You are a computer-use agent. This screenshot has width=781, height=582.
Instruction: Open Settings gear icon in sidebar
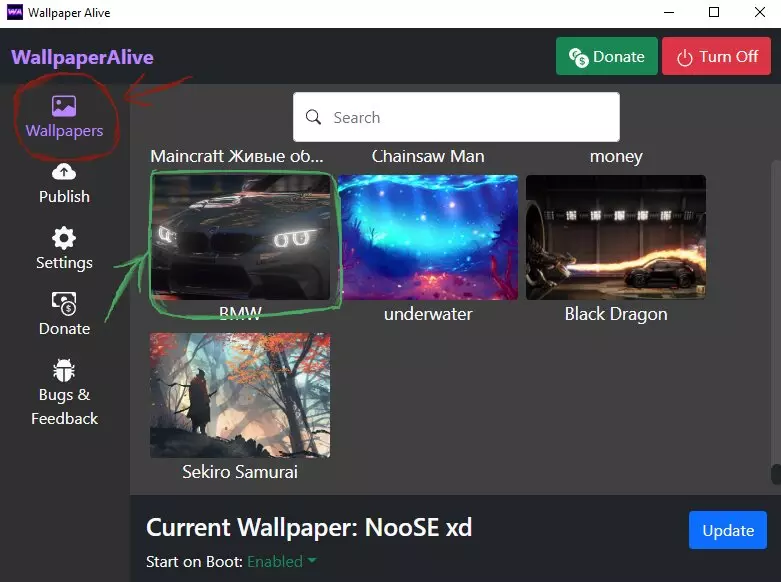(64, 238)
